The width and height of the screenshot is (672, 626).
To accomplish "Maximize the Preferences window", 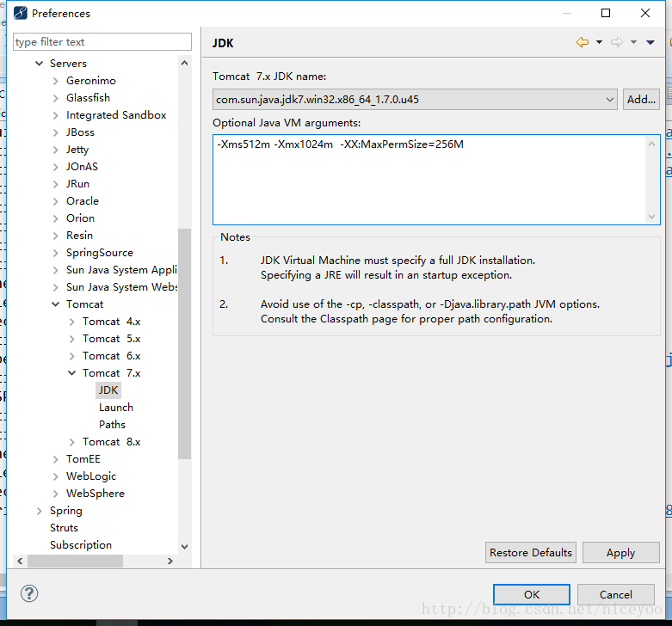I will (606, 13).
